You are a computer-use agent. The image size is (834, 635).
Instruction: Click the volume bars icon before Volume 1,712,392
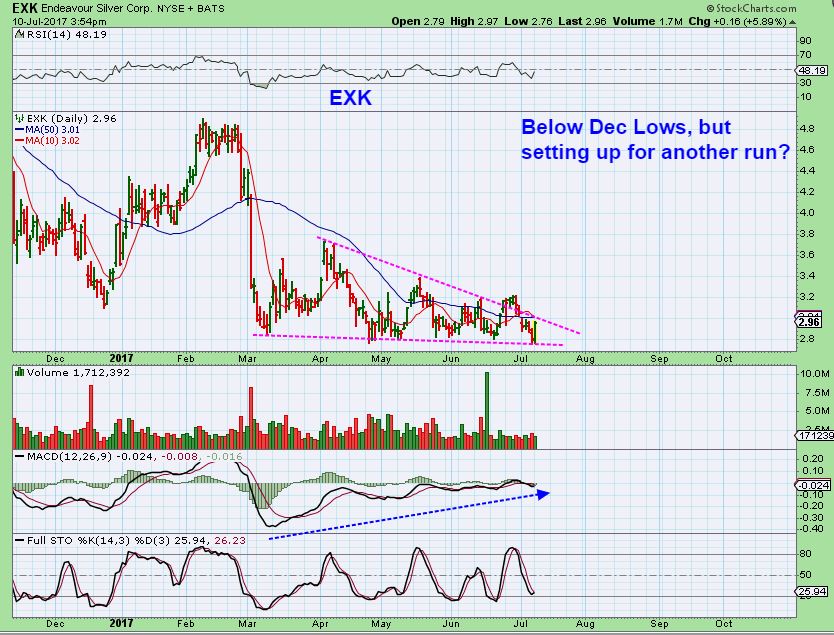(20, 372)
